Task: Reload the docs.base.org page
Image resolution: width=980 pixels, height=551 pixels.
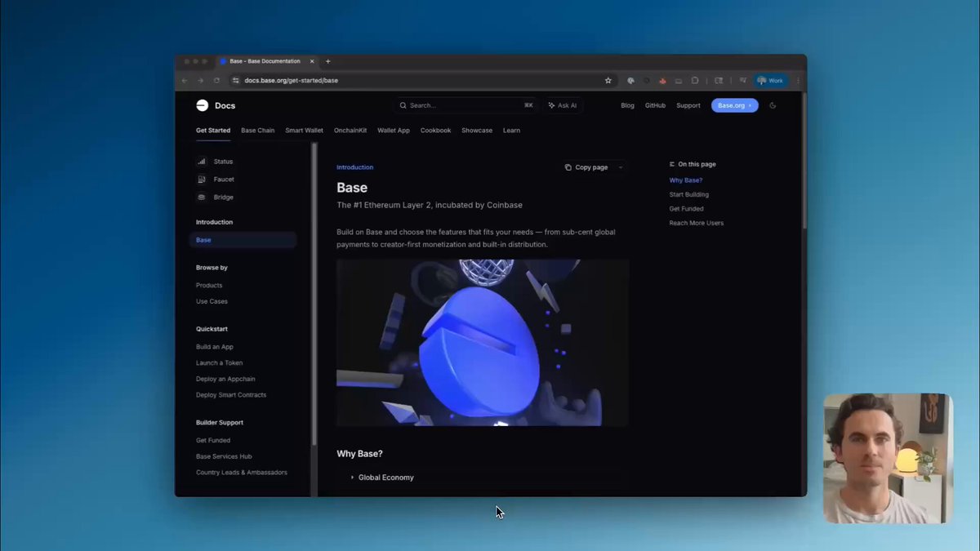Action: [216, 81]
